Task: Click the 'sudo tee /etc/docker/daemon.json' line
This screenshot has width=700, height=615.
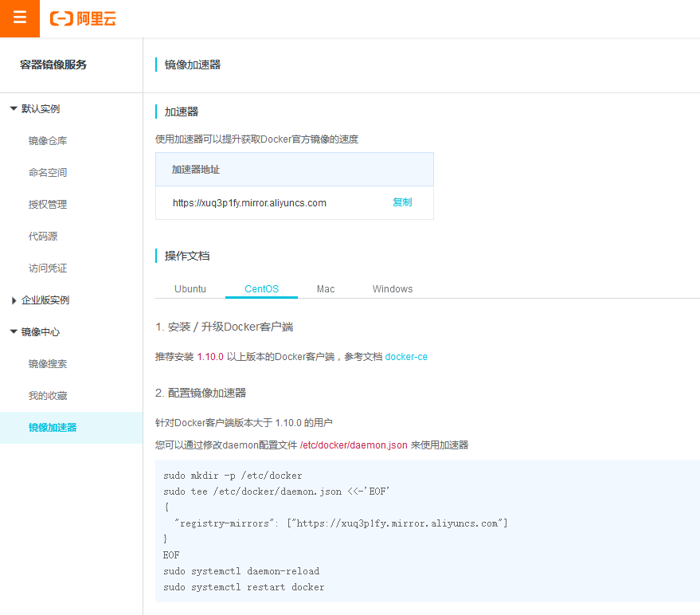Action: coord(276,492)
